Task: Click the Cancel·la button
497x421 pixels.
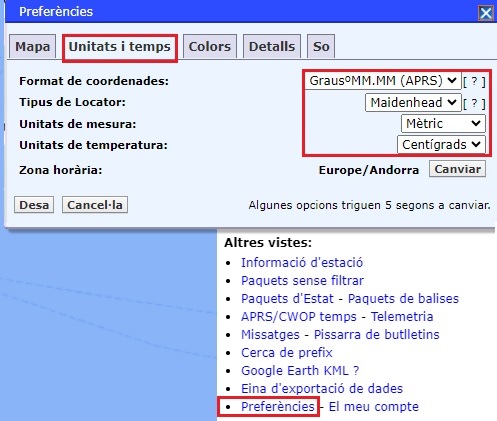Action: coord(95,205)
